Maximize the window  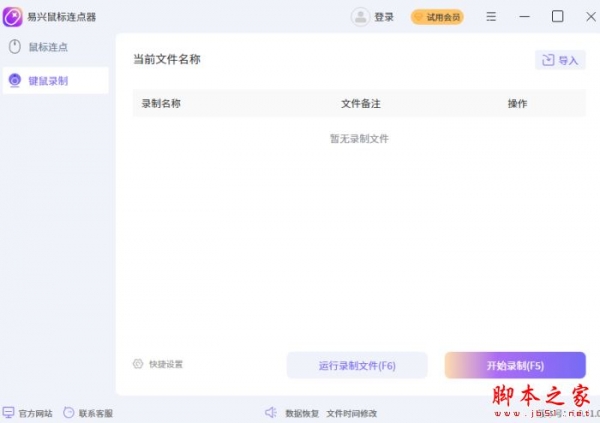pos(557,16)
